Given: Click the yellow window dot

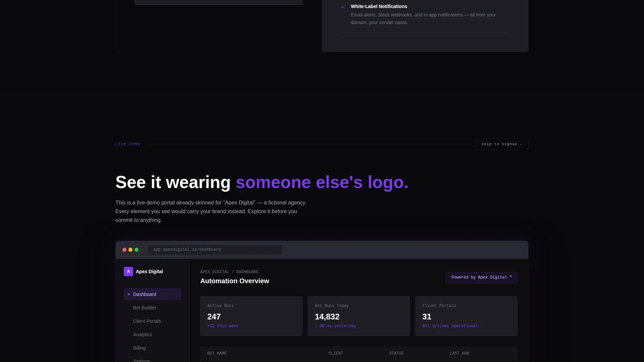Looking at the screenshot, I should point(130,250).
